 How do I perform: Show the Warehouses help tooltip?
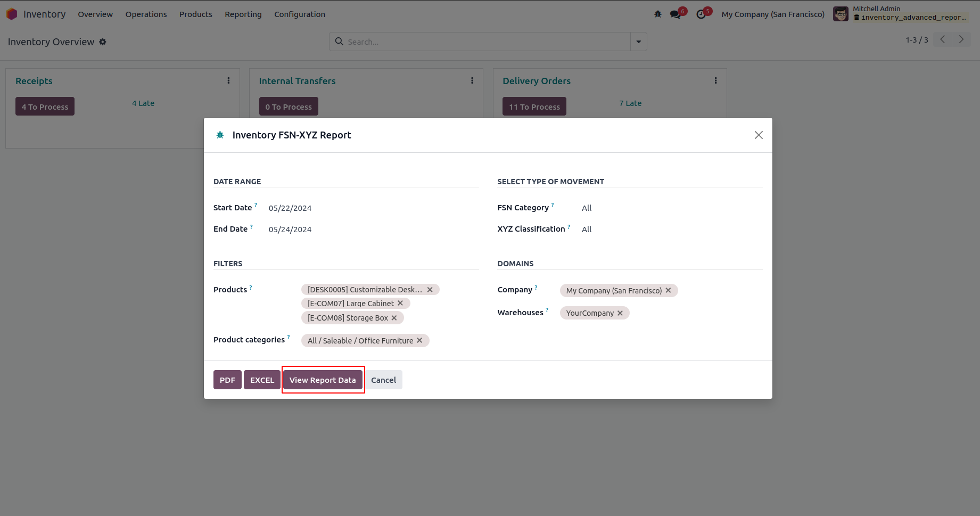547,310
